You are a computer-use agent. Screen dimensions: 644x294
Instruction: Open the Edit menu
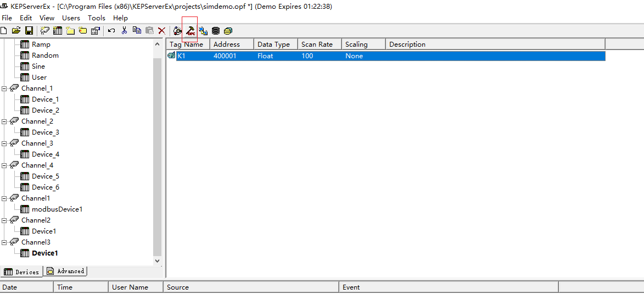pos(26,18)
